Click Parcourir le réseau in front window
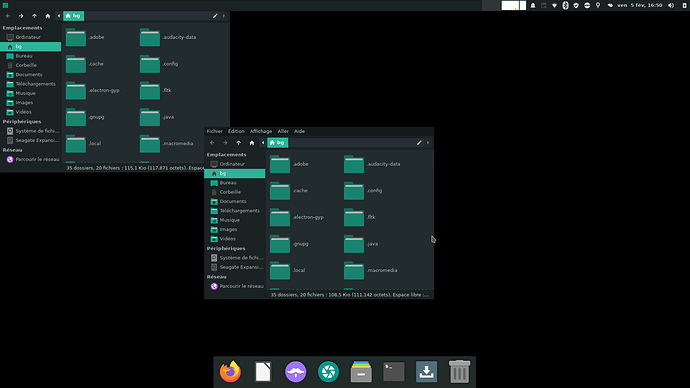 (235, 286)
